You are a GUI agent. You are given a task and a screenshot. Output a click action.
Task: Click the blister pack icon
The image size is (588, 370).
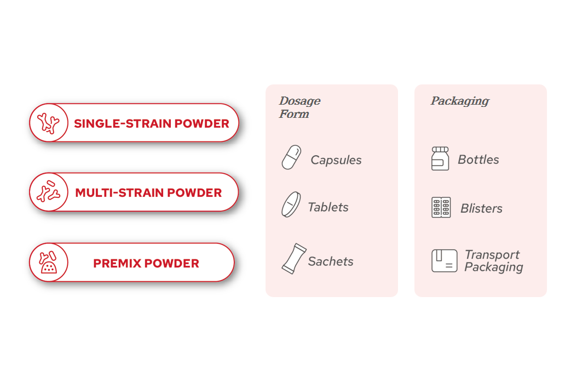[x=441, y=208]
